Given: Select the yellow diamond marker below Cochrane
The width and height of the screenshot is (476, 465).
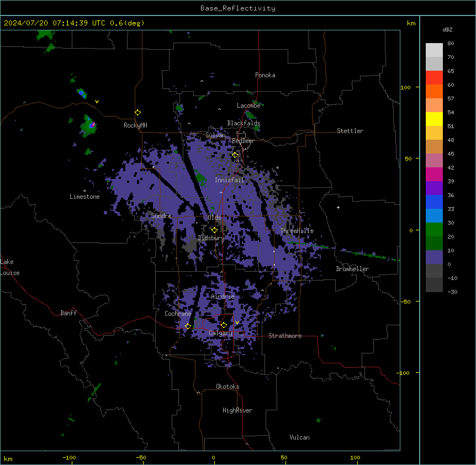Looking at the screenshot, I should [x=188, y=326].
